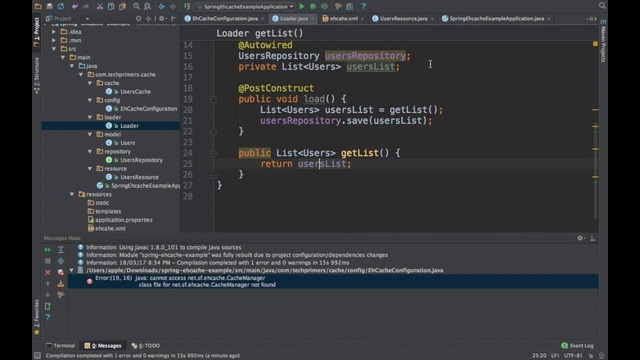Close the ehcahe.xml editor tab
Viewport: 640px width, 360px height.
coord(362,19)
